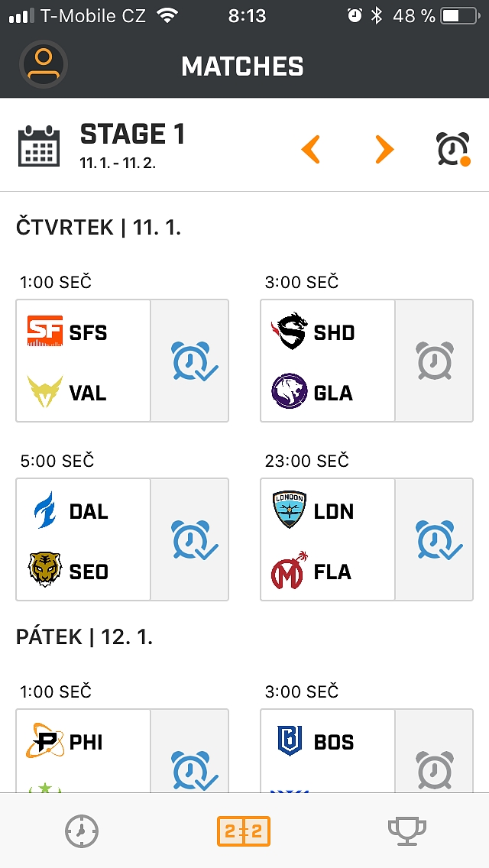489x868 pixels.
Task: Open the LDN vs FLA match card
Action: (326, 539)
